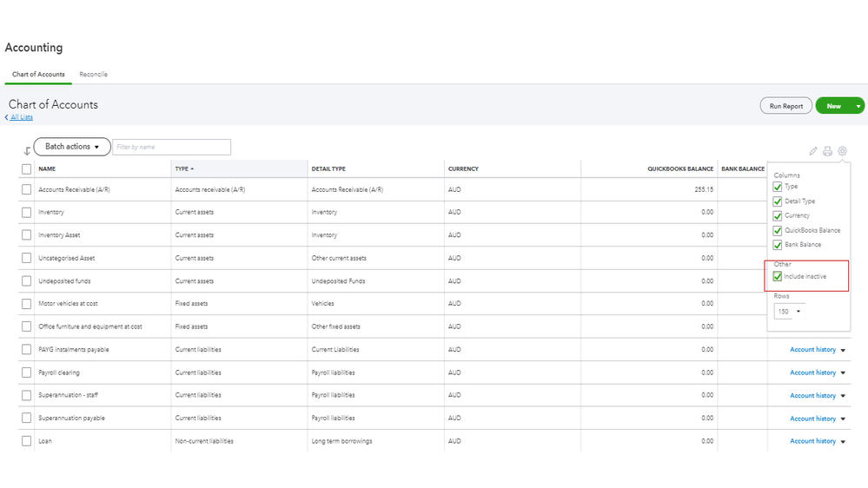The width and height of the screenshot is (868, 488).
Task: Expand arrow next to Loan Account history
Action: point(843,441)
